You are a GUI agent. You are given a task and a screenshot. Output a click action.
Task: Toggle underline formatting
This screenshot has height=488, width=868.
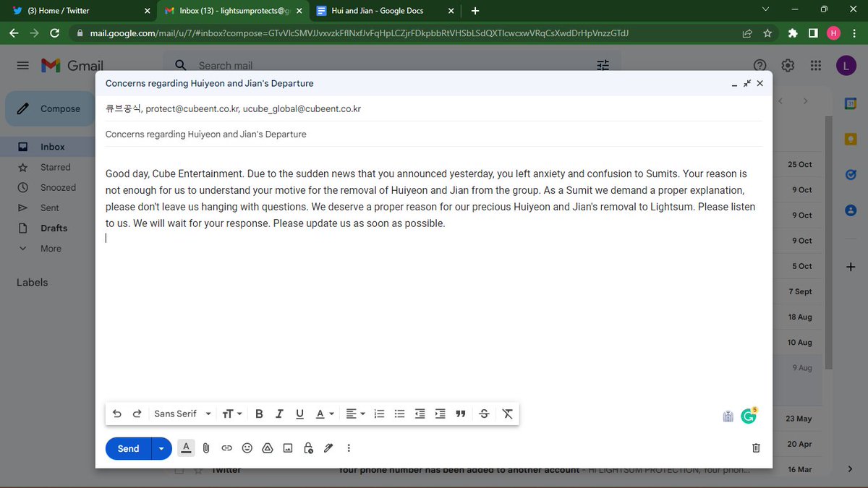(299, 414)
